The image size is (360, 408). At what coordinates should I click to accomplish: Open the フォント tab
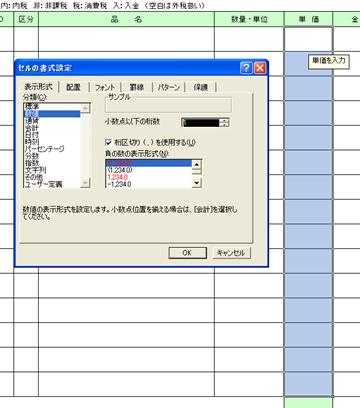(x=105, y=87)
